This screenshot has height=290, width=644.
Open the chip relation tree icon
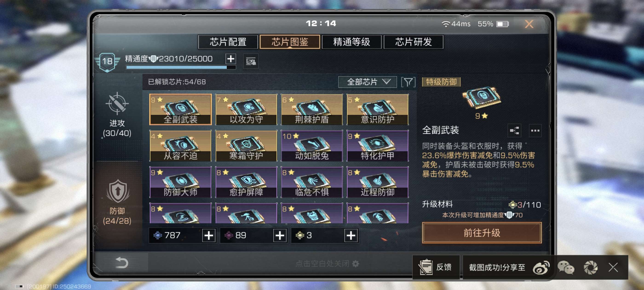pos(514,130)
